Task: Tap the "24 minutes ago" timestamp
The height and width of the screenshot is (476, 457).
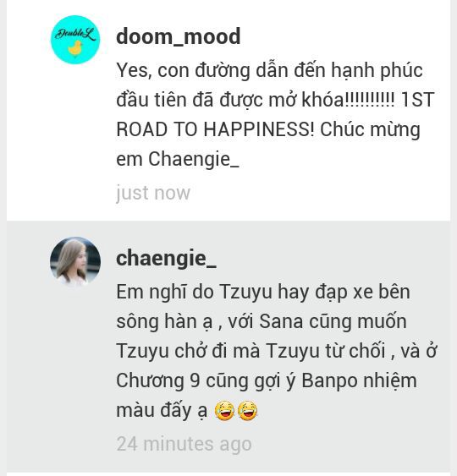Action: 184,444
